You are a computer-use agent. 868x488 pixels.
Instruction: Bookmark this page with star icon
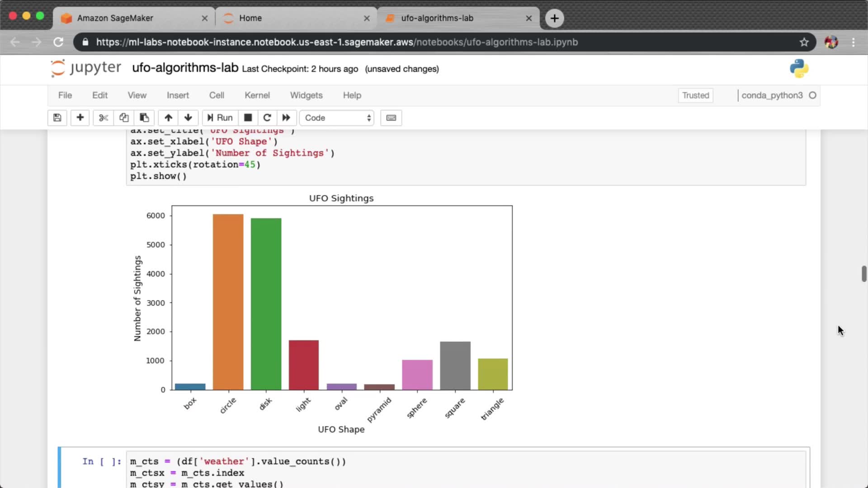click(x=804, y=42)
